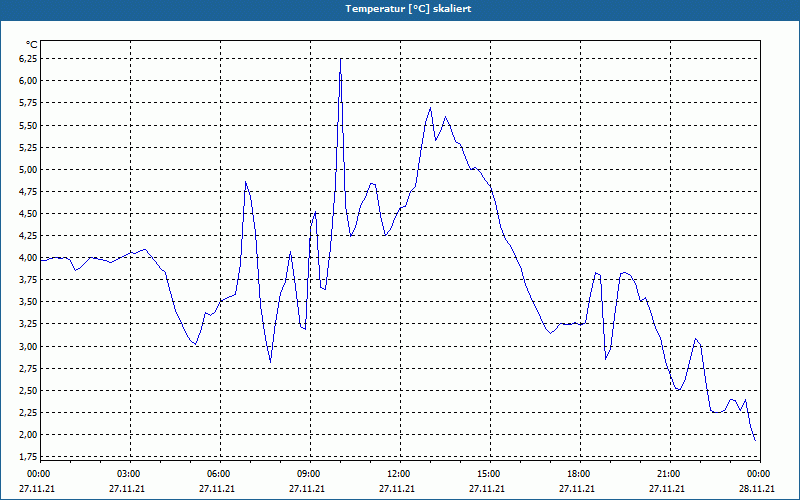Click the "27.11.21" date under 18:00
Viewport: 800px width, 500px height.
(x=577, y=488)
